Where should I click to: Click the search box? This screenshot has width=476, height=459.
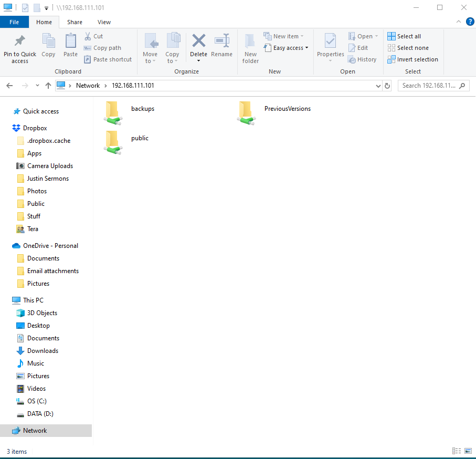click(x=433, y=86)
